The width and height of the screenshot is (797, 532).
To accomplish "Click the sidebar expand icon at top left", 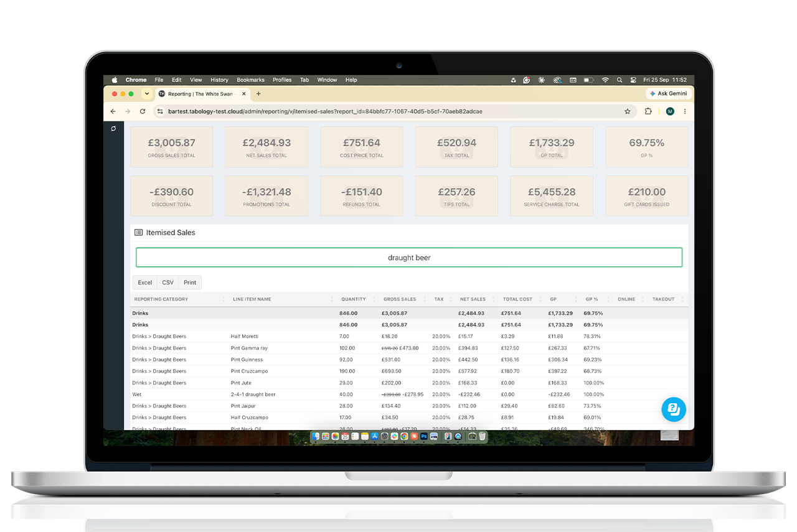I will pyautogui.click(x=113, y=129).
